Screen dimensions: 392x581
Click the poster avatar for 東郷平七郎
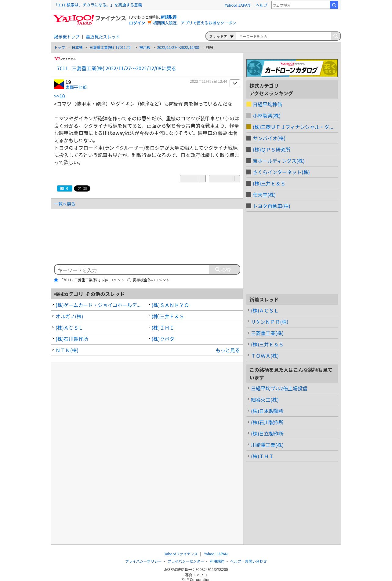coord(59,84)
